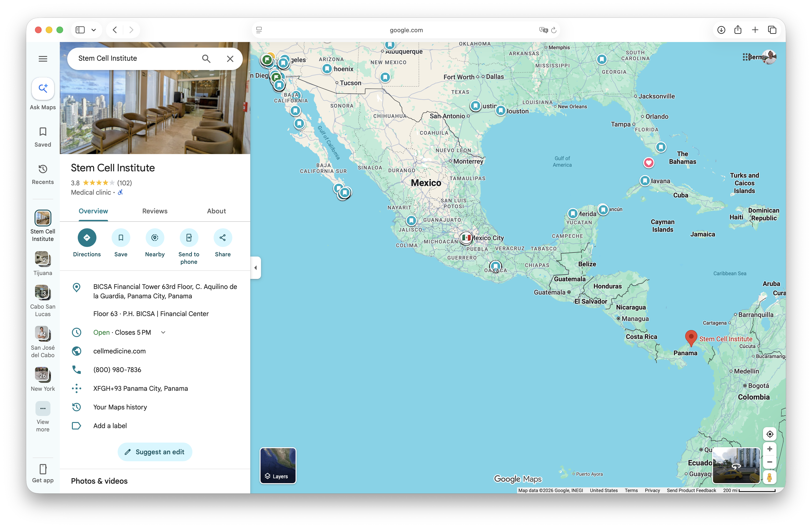Open Stem Cell Institute recent item
Image resolution: width=812 pixels, height=528 pixels.
tap(43, 226)
